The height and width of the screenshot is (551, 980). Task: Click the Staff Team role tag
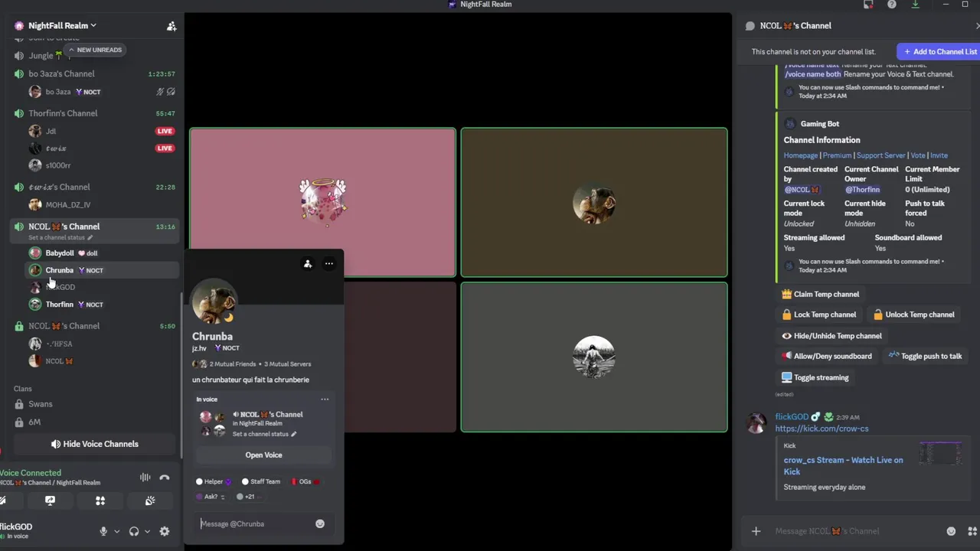[x=261, y=482]
